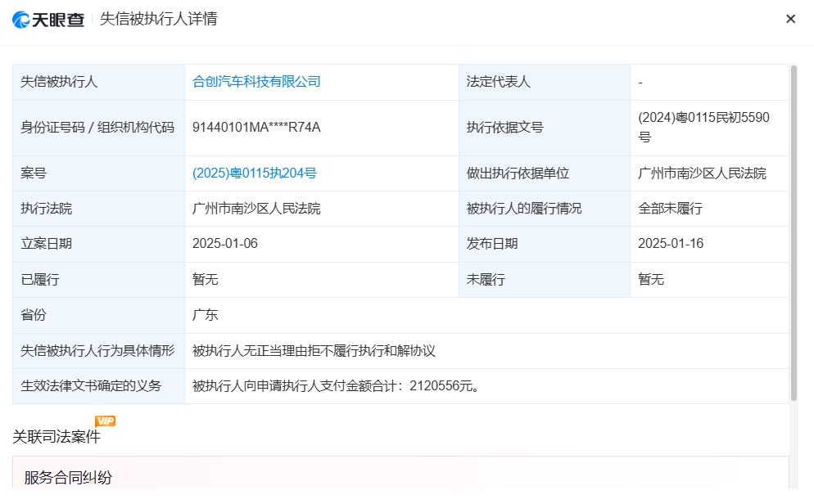Click the 做出执行依据单位 label
This screenshot has height=504, width=814.
pyautogui.click(x=518, y=173)
